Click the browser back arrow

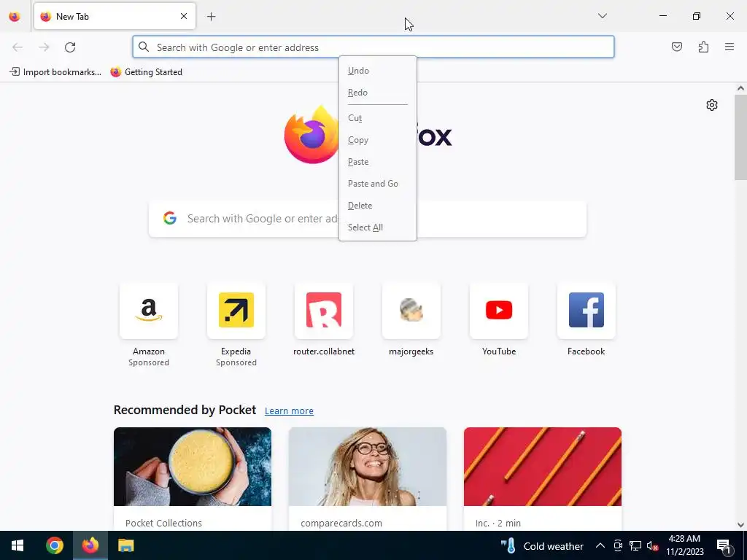[18, 47]
